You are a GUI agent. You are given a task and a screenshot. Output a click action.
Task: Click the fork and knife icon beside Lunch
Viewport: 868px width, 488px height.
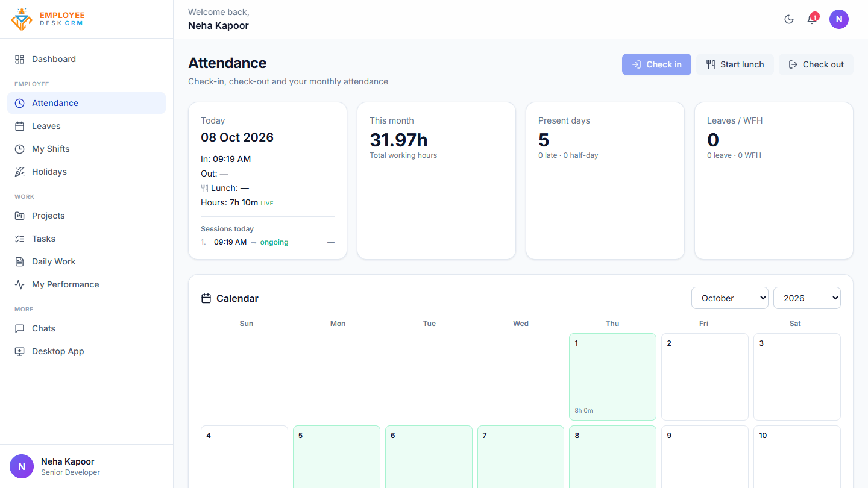click(x=204, y=188)
